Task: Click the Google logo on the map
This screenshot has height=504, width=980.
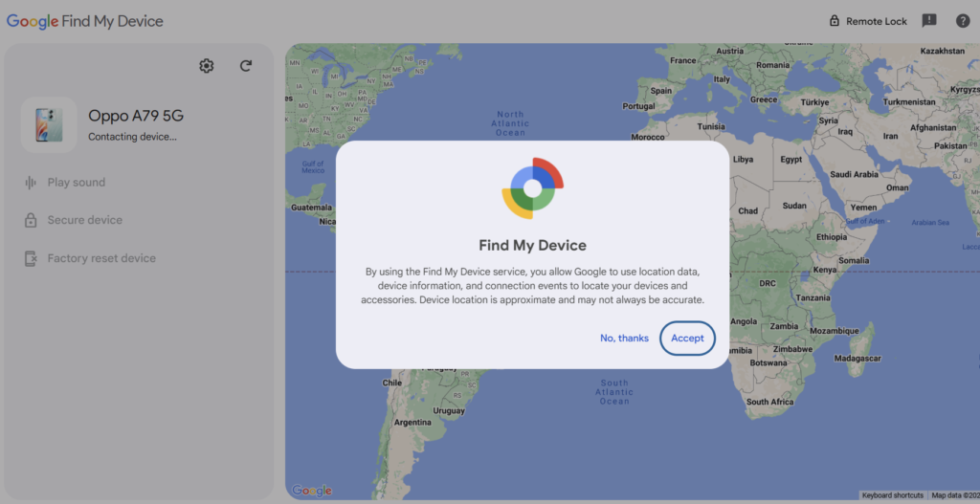Action: pos(311,491)
